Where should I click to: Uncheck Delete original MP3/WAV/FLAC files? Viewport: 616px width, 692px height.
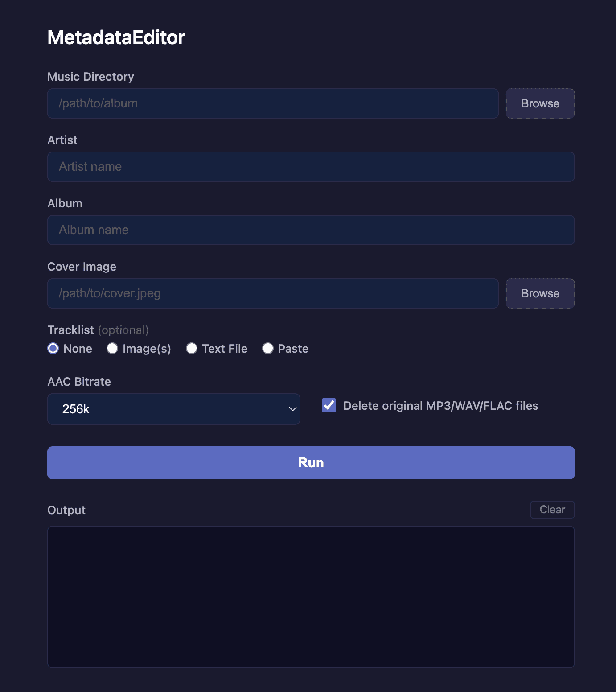coord(329,405)
